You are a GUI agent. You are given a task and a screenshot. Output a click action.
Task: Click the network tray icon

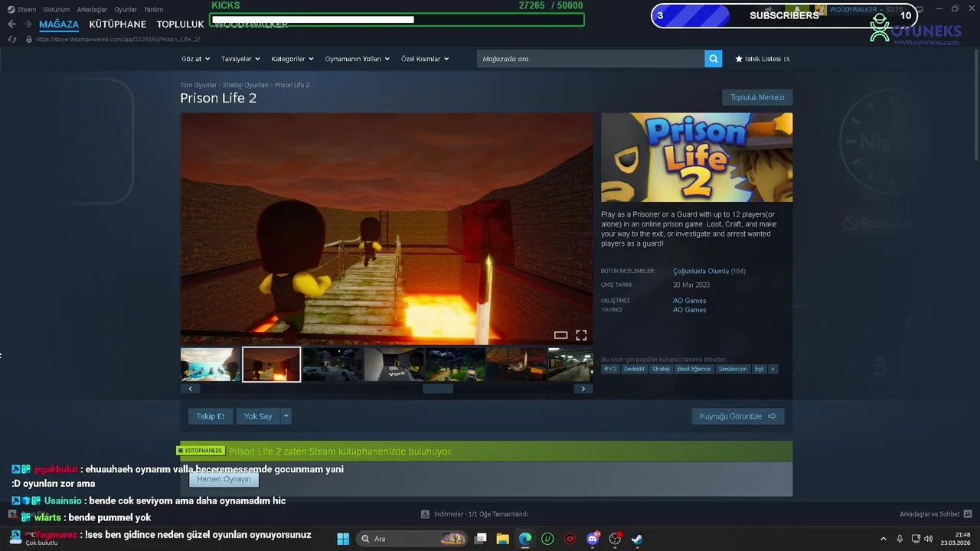click(x=916, y=539)
